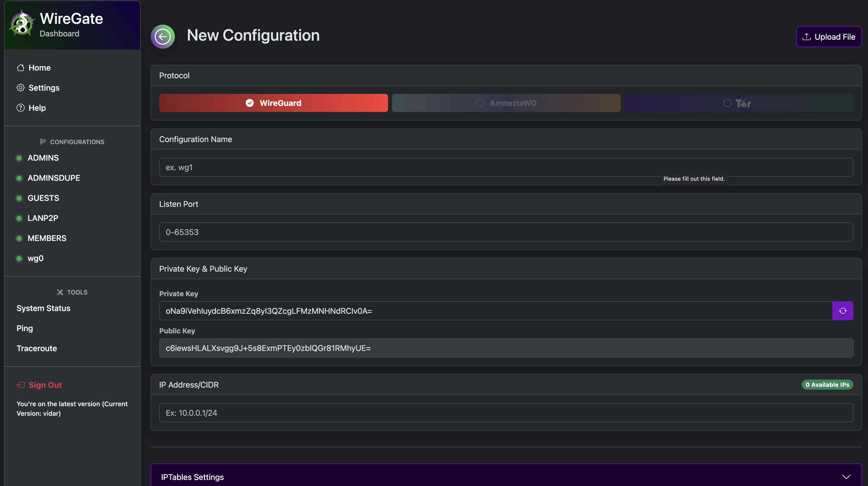Image resolution: width=868 pixels, height=486 pixels.
Task: Open the LANP2P configuration
Action: (x=43, y=218)
